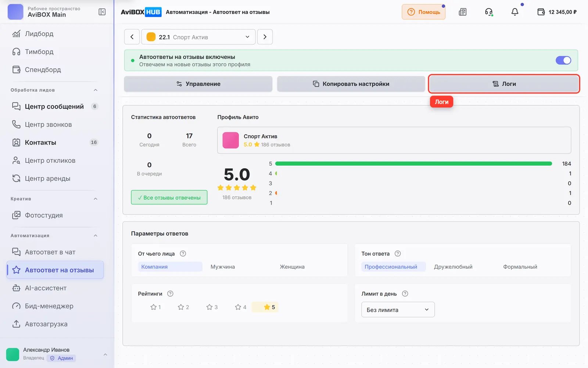Viewport: 588px width, 368px height.
Task: Toggle the 3-star rating option
Action: pos(212,307)
